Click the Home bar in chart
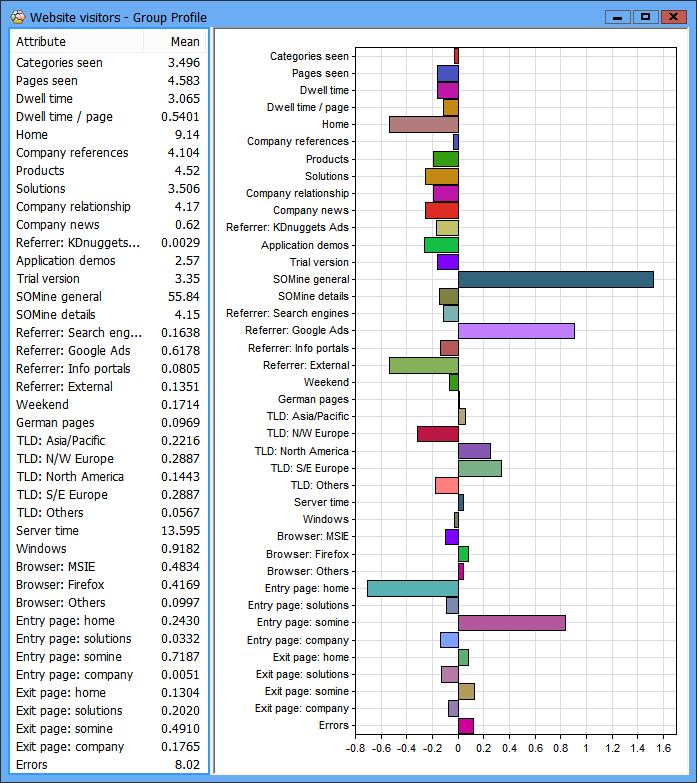This screenshot has width=697, height=783. [x=423, y=124]
